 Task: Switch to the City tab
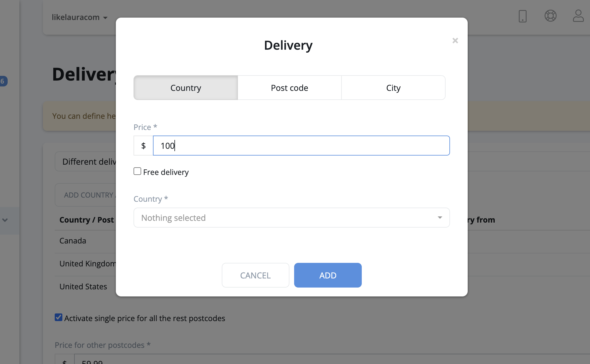pyautogui.click(x=393, y=88)
